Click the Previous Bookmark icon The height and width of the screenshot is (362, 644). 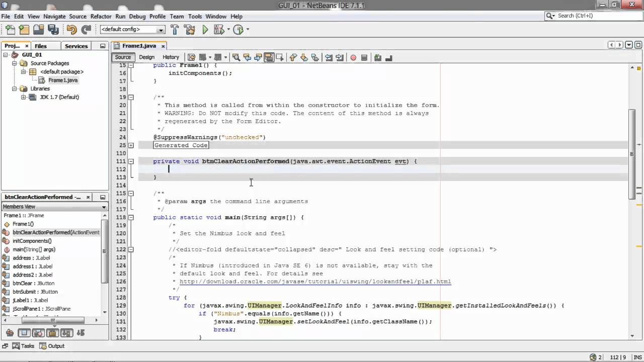tap(293, 57)
